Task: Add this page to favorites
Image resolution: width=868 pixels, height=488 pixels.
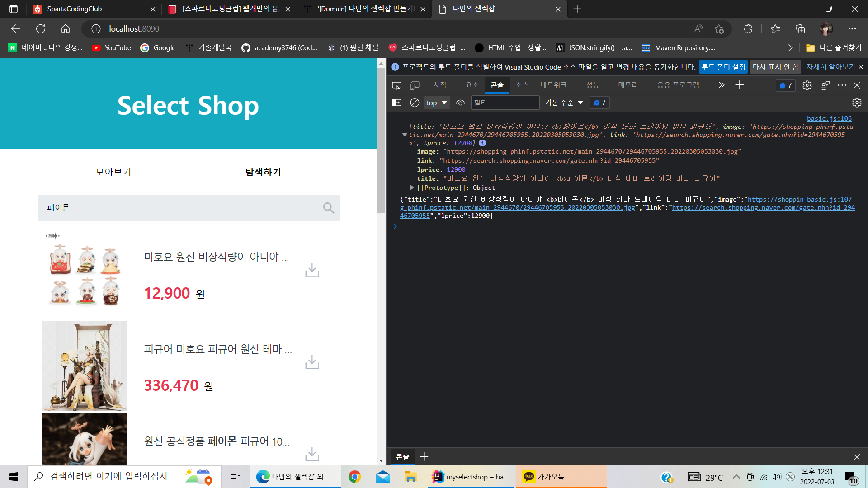Action: (719, 29)
